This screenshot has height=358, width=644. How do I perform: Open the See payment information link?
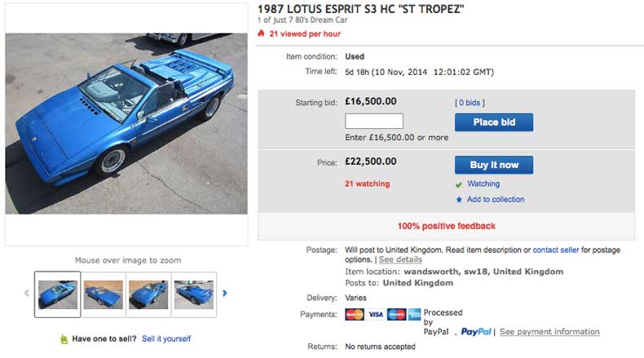click(549, 332)
